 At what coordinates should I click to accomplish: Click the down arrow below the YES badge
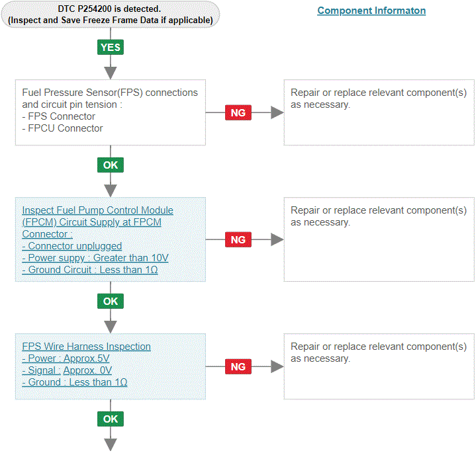coord(111,73)
